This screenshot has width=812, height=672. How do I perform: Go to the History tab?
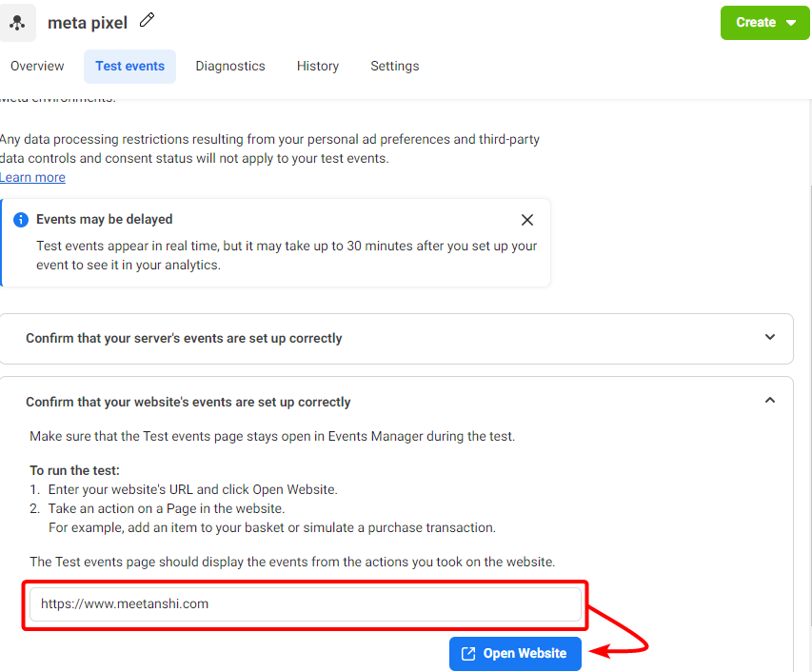(318, 67)
